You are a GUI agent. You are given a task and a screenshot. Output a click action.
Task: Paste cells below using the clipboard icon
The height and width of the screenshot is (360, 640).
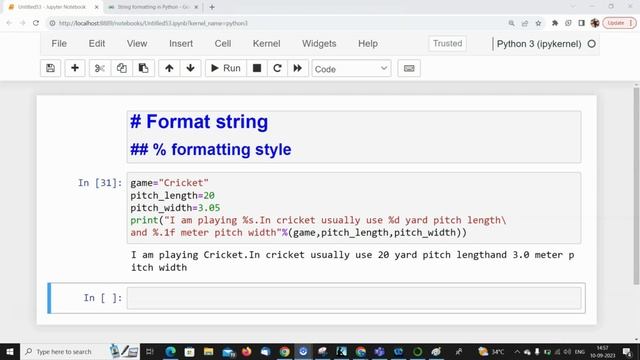tap(143, 68)
